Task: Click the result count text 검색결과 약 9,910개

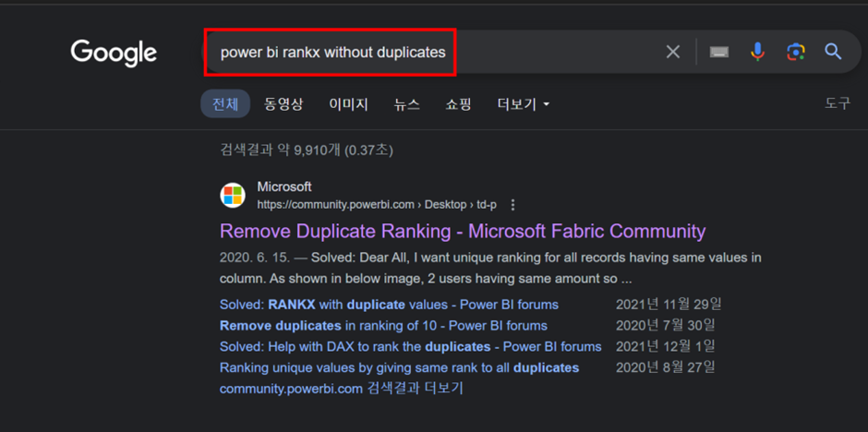Action: point(307,150)
